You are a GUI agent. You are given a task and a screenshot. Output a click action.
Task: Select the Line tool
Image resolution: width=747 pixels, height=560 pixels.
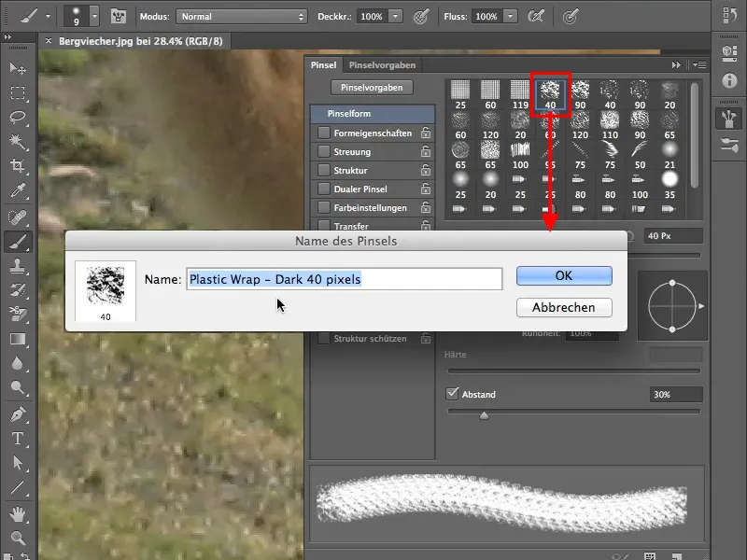click(18, 486)
